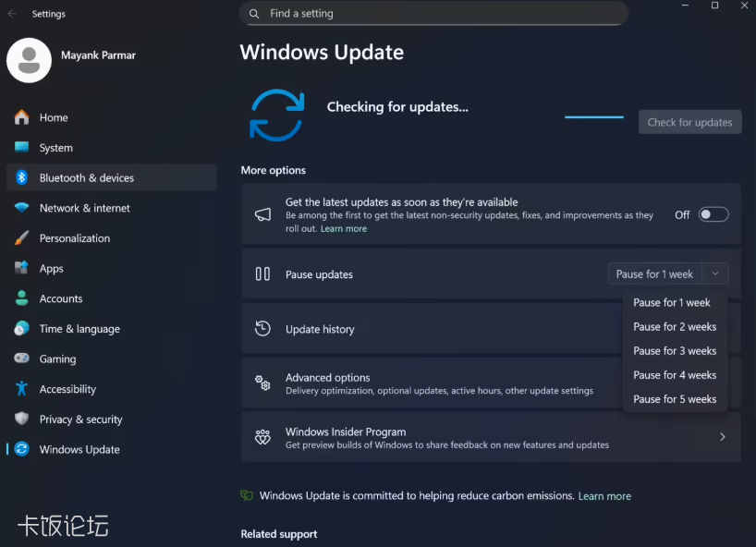Open Learn more link about latest updates
Viewport: 756px width, 547px height.
[x=344, y=228]
